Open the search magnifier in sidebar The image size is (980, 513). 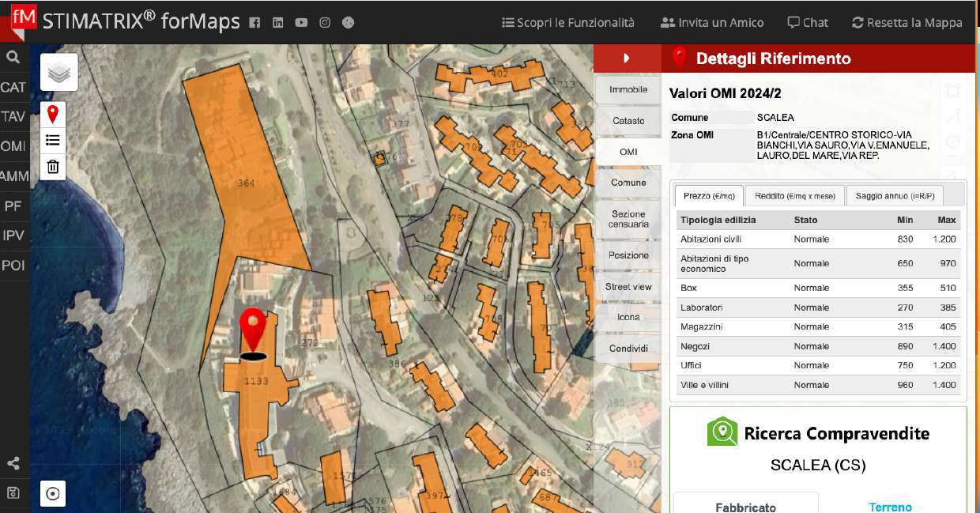[13, 57]
